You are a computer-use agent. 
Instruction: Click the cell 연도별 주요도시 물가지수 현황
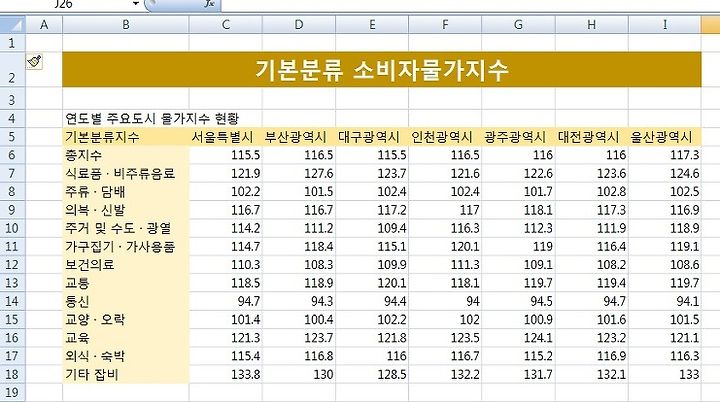coord(152,119)
